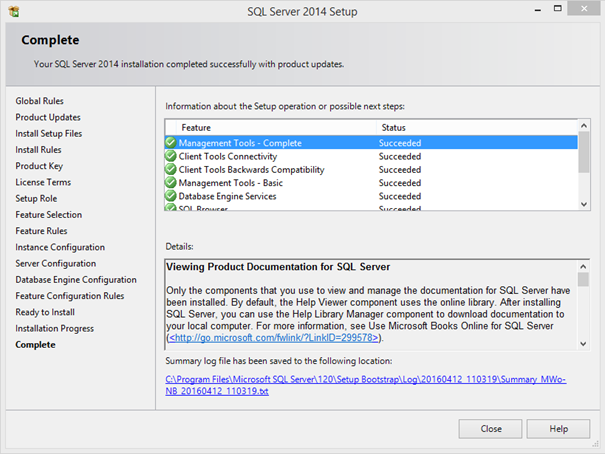The image size is (605, 454).
Task: Click the Feature column header
Action: coord(276,128)
